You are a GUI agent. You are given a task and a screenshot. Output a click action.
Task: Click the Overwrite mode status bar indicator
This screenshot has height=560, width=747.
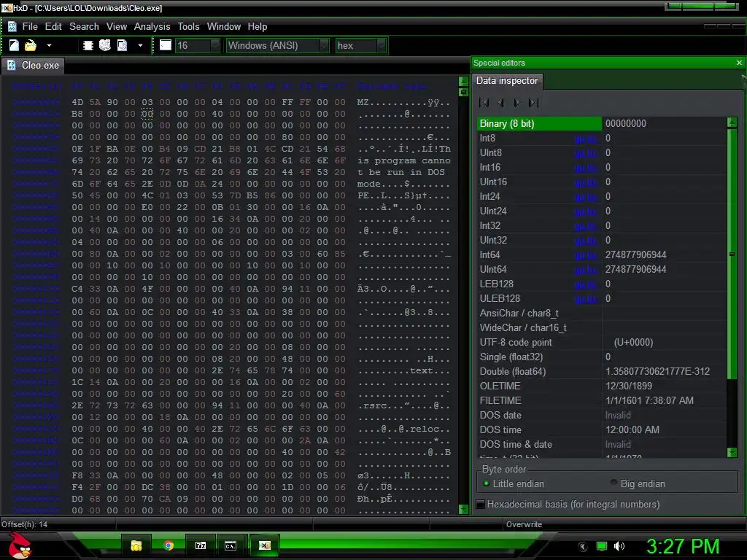(x=524, y=524)
